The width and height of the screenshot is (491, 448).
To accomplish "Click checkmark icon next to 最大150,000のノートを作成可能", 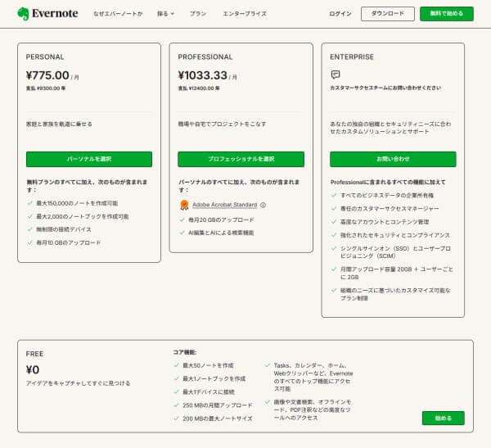I will coord(29,204).
